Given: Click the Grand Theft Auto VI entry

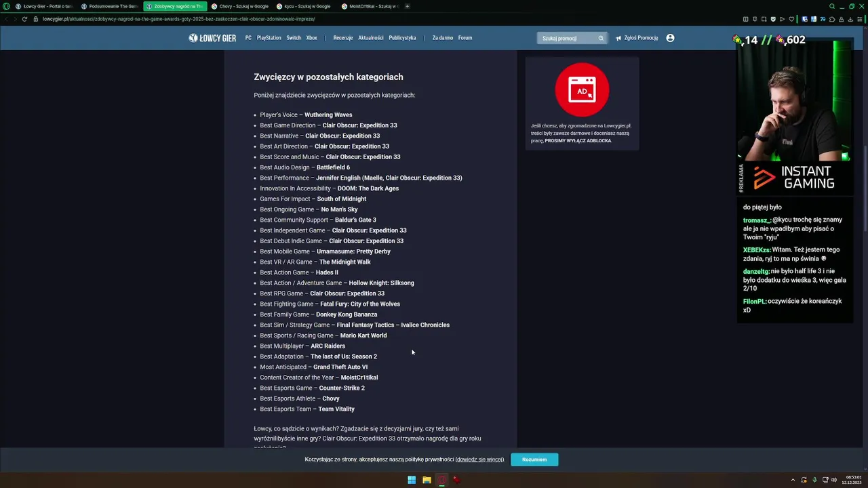Looking at the screenshot, I should pos(340,367).
